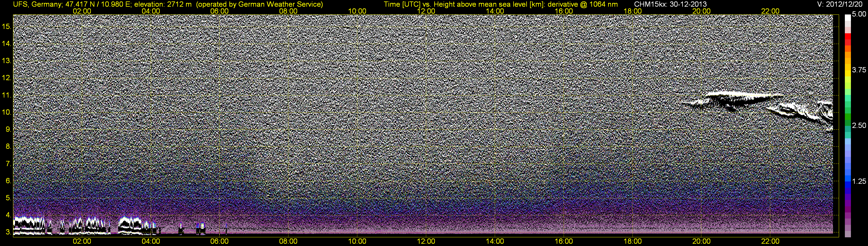Click the colorbar label "2.50"

tap(859, 125)
